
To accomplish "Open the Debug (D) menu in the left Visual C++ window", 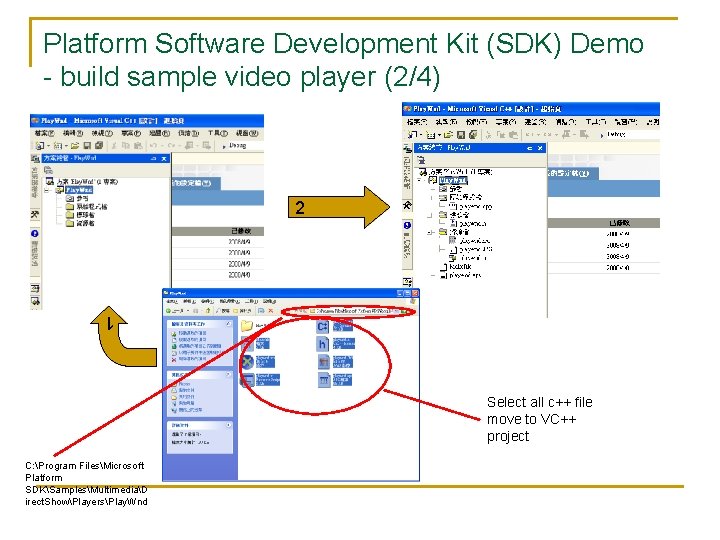I will tap(188, 133).
